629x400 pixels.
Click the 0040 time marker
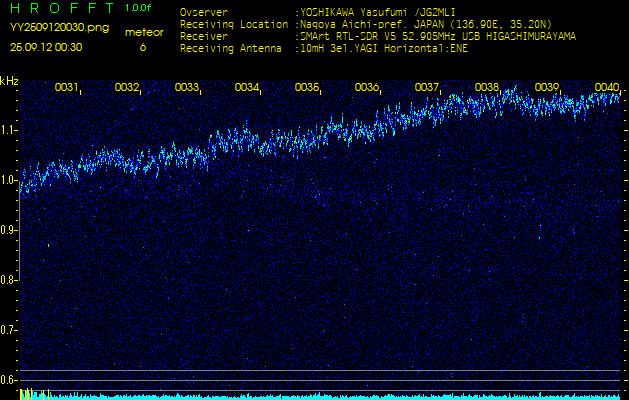(607, 88)
